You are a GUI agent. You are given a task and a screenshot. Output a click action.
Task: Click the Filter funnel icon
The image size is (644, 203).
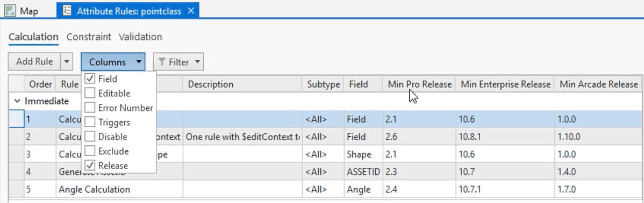[162, 62]
